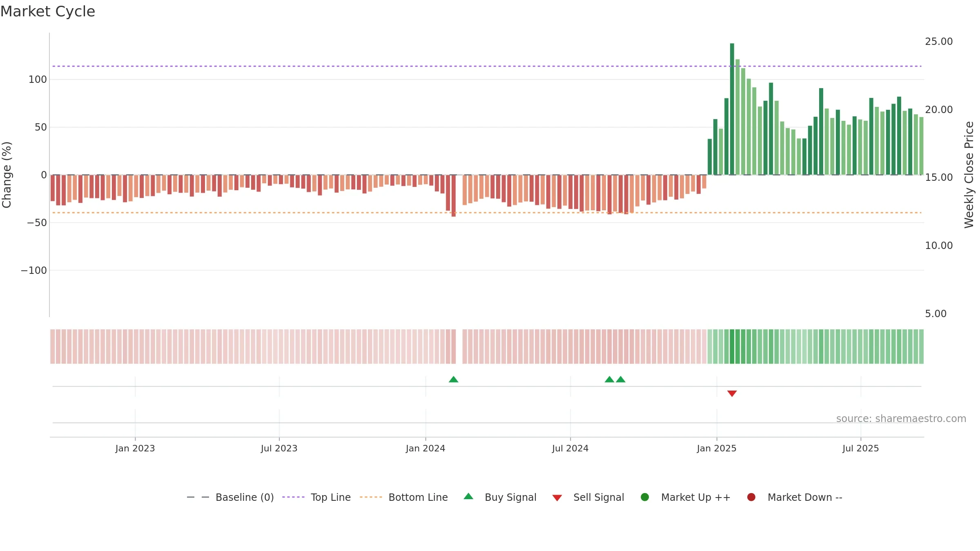Toggle the Top Line legend entry

pos(316,497)
